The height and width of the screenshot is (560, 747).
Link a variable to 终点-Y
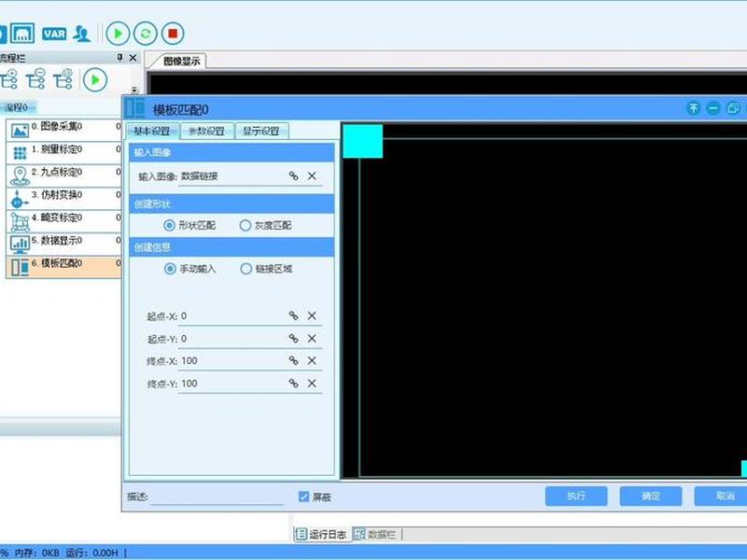click(x=293, y=383)
